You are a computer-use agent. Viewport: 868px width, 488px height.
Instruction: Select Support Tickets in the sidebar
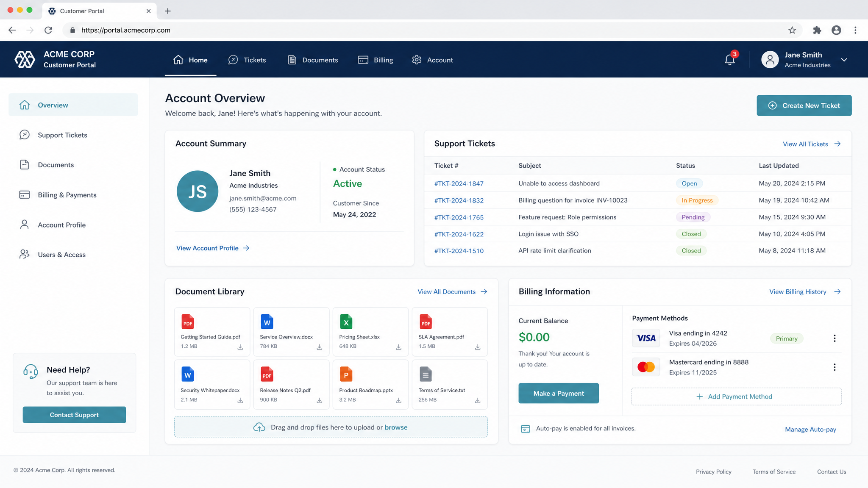[x=73, y=135]
